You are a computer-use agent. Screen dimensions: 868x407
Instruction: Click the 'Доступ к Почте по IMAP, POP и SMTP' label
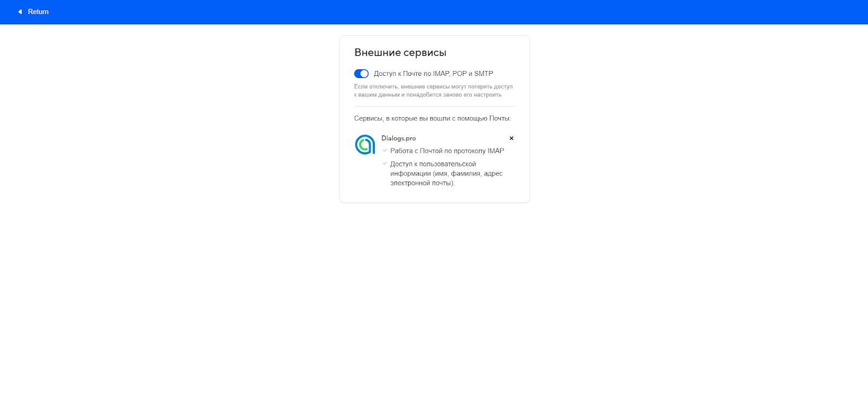coord(433,74)
